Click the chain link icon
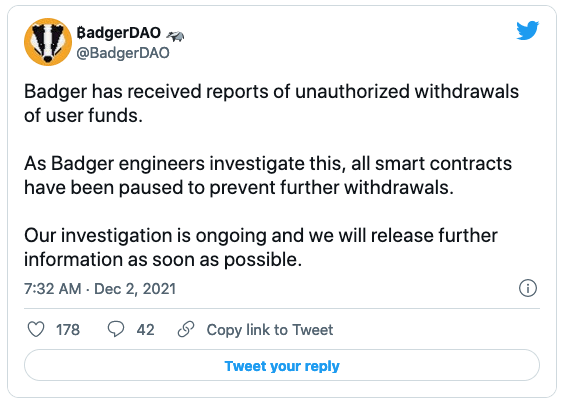 point(186,329)
